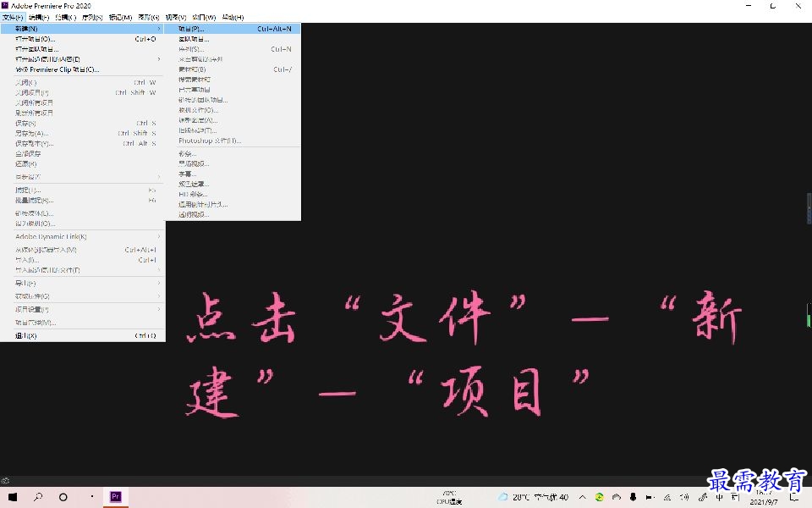The image size is (812, 508).
Task: Open the 标记(M) menu
Action: (x=120, y=17)
